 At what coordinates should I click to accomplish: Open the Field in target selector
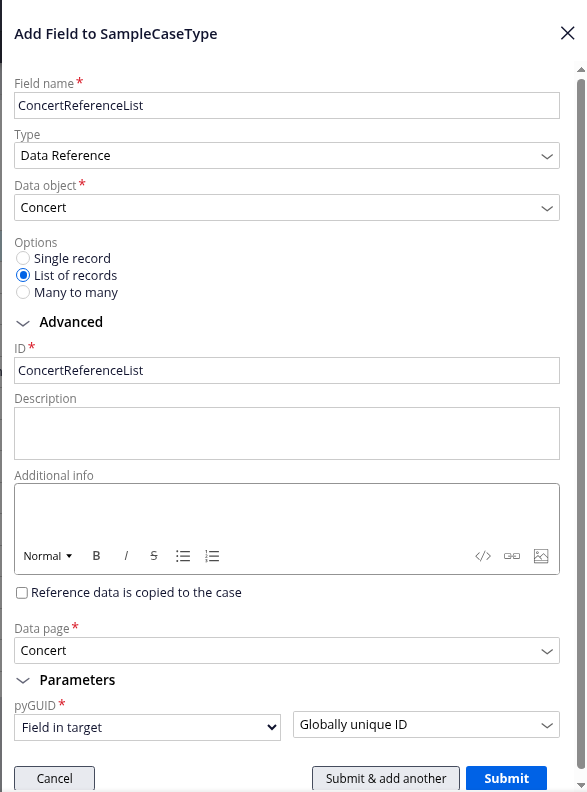[x=148, y=727]
